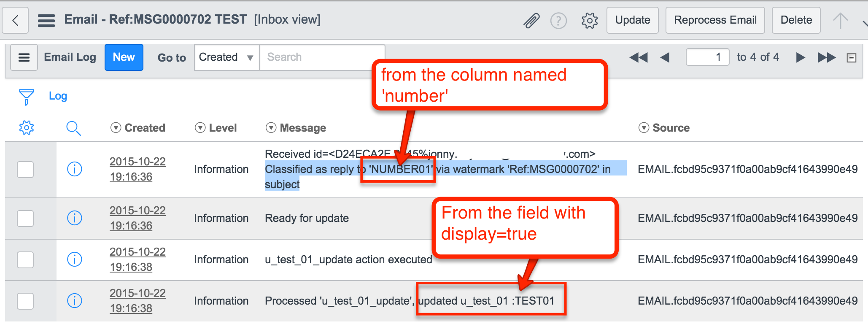Tick the checkbox for the last log row
This screenshot has height=324, width=868.
point(25,301)
